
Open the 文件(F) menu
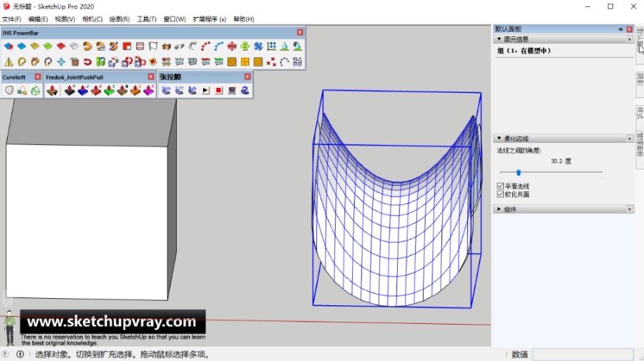pos(11,19)
